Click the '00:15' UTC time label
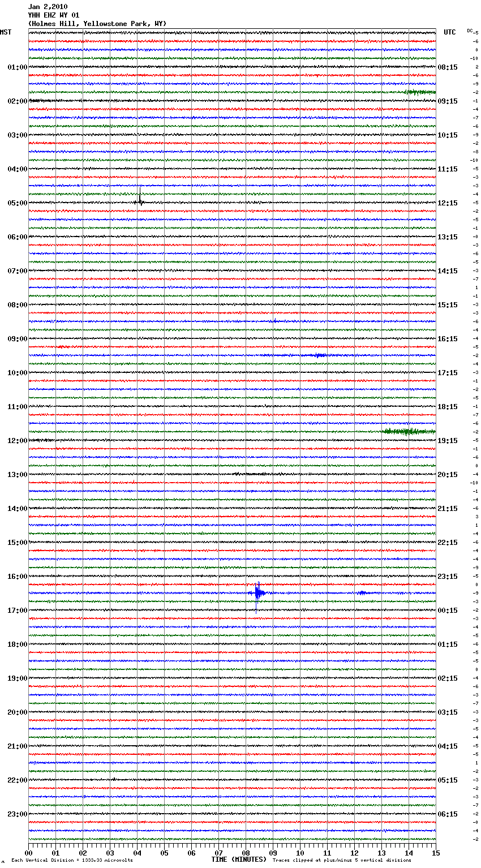Viewport: 481px width, 868px height. tap(448, 611)
